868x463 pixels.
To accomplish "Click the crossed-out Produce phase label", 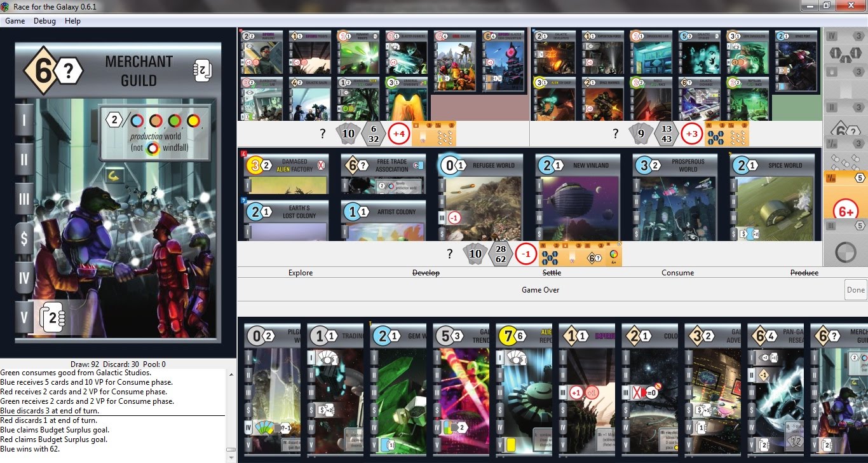I will tap(804, 273).
